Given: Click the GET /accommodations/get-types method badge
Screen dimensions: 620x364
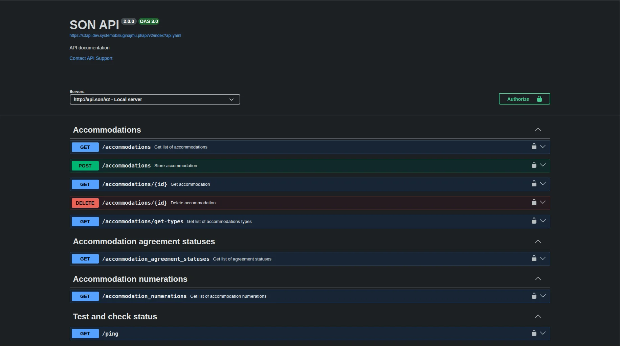Looking at the screenshot, I should click(x=85, y=222).
